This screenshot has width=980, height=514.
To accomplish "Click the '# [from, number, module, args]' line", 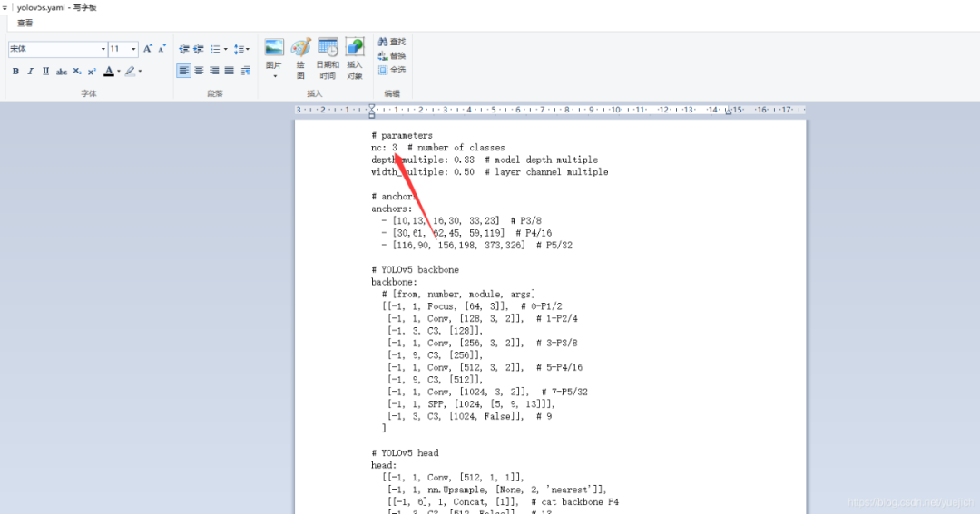I will tap(459, 294).
